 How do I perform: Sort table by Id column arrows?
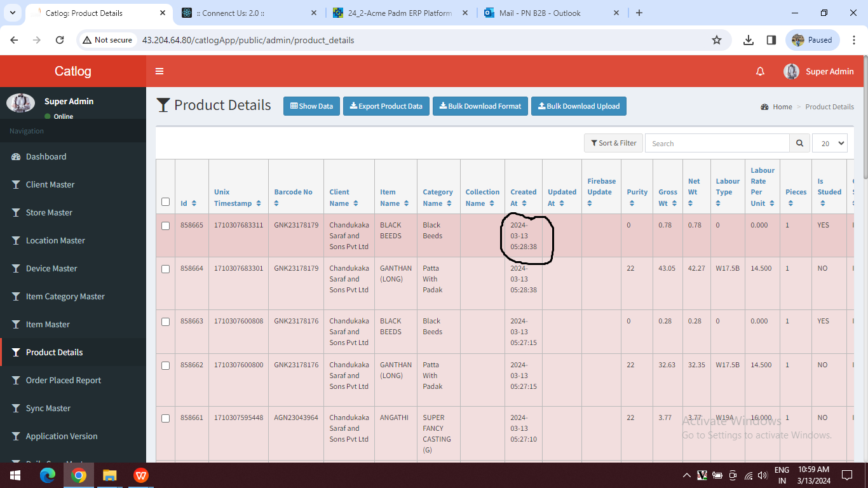pos(194,203)
